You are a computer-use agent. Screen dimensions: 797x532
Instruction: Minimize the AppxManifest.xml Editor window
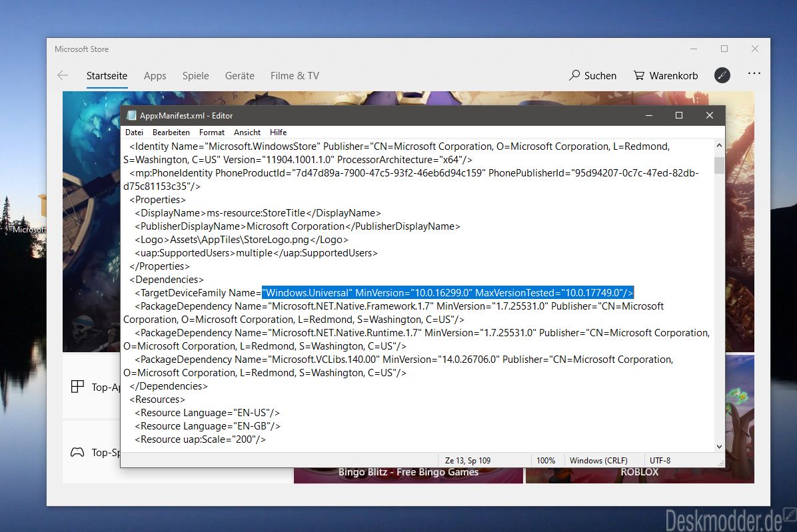point(649,115)
